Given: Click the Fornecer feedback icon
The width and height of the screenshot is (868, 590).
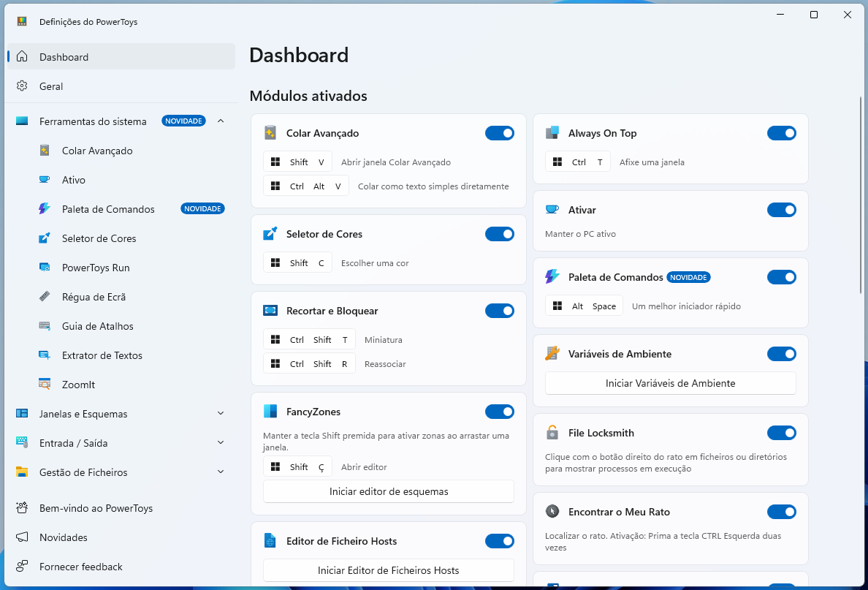Looking at the screenshot, I should click(x=22, y=566).
